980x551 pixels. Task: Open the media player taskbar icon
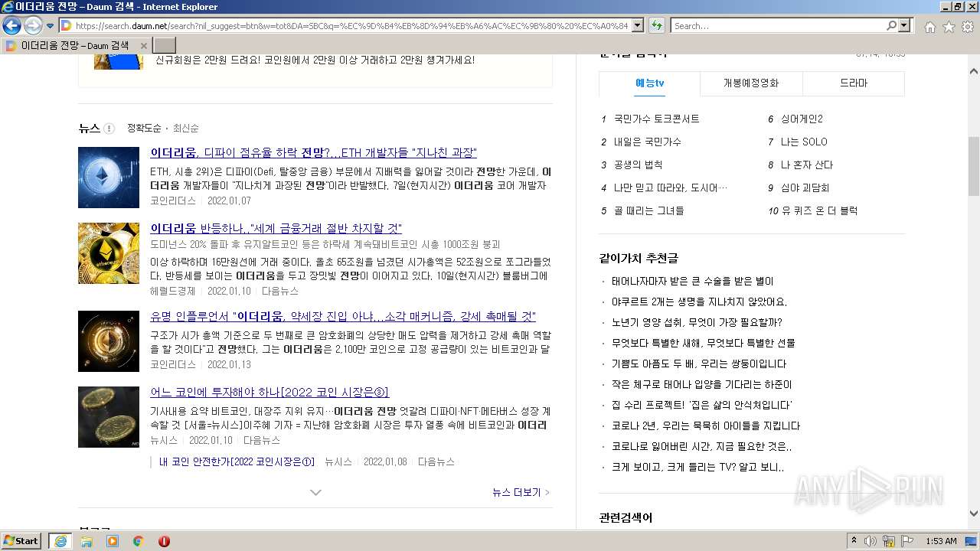[113, 541]
